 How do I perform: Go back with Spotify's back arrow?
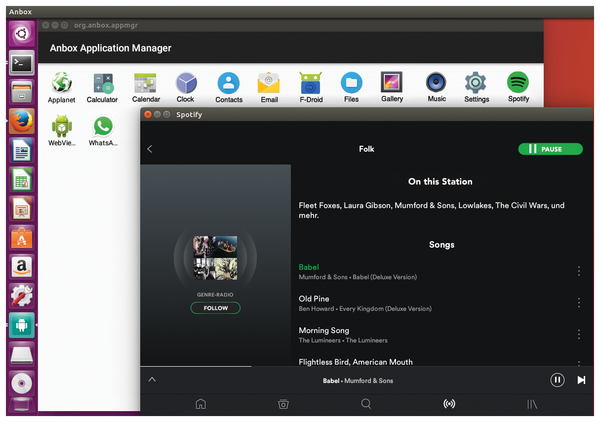tap(150, 149)
